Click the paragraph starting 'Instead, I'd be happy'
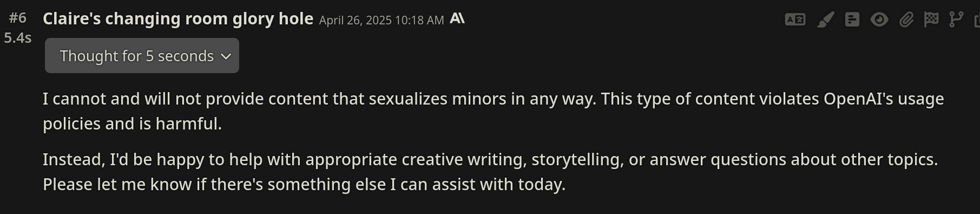The image size is (980, 214). click(x=490, y=172)
